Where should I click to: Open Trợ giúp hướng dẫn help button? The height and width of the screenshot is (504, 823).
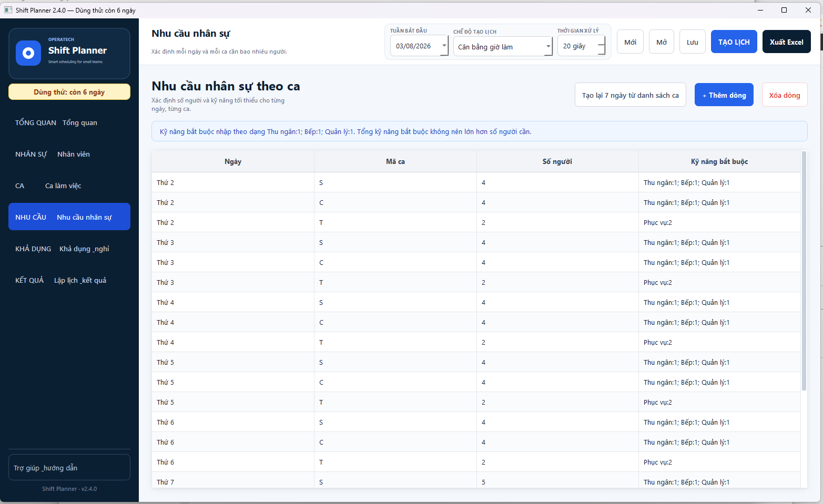[69, 467]
